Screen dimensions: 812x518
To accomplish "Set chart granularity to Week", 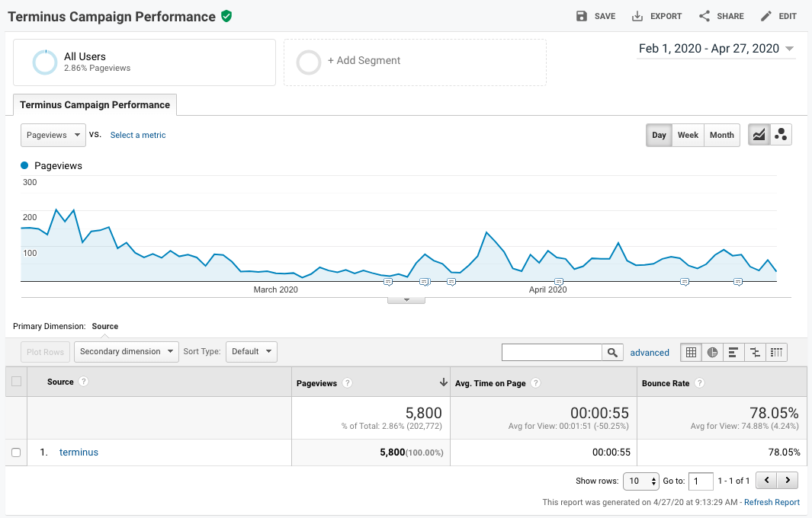I will (x=688, y=135).
